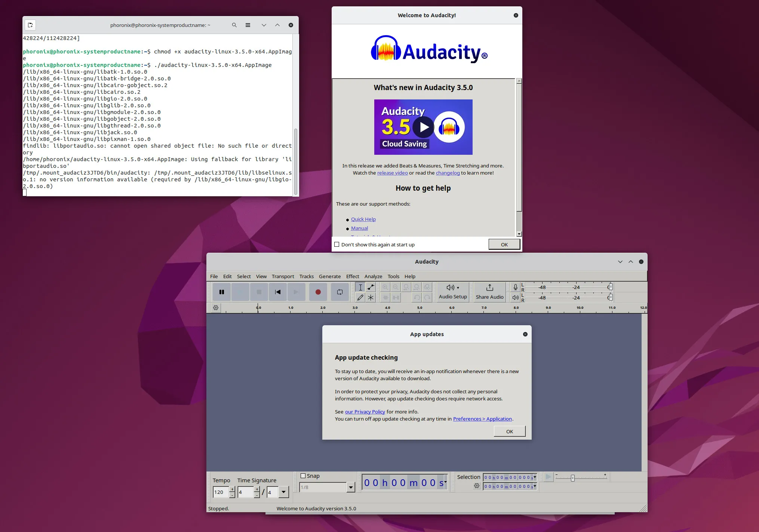759x532 pixels.
Task: Click the Quick Help link
Action: [363, 219]
